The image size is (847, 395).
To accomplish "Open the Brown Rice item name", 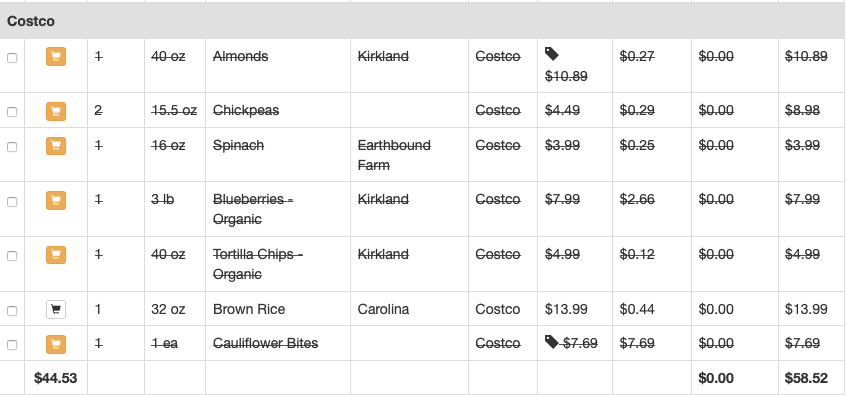I will pyautogui.click(x=249, y=310).
